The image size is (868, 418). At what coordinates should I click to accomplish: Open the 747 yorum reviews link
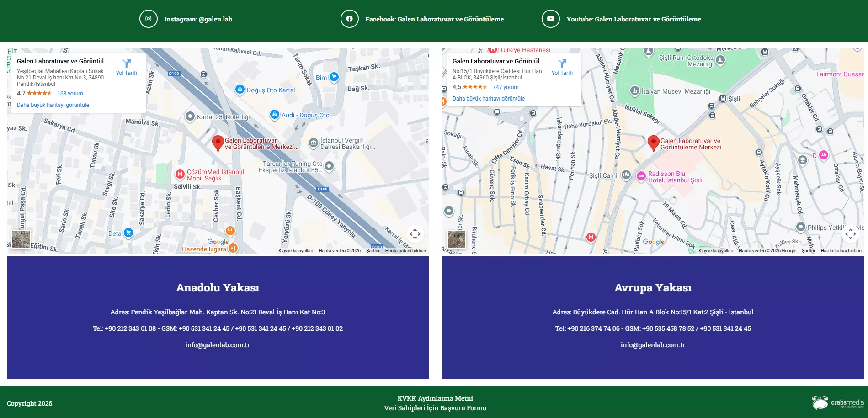coord(506,87)
